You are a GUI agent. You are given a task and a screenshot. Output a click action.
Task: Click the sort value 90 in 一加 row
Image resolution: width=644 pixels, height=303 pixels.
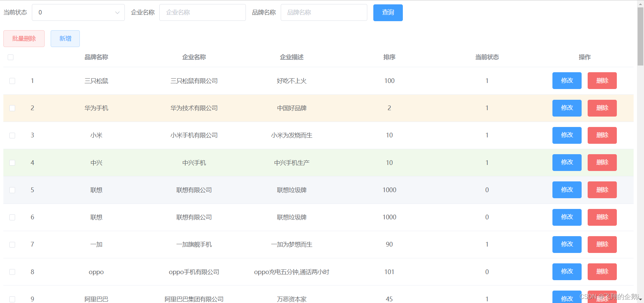[x=389, y=245]
